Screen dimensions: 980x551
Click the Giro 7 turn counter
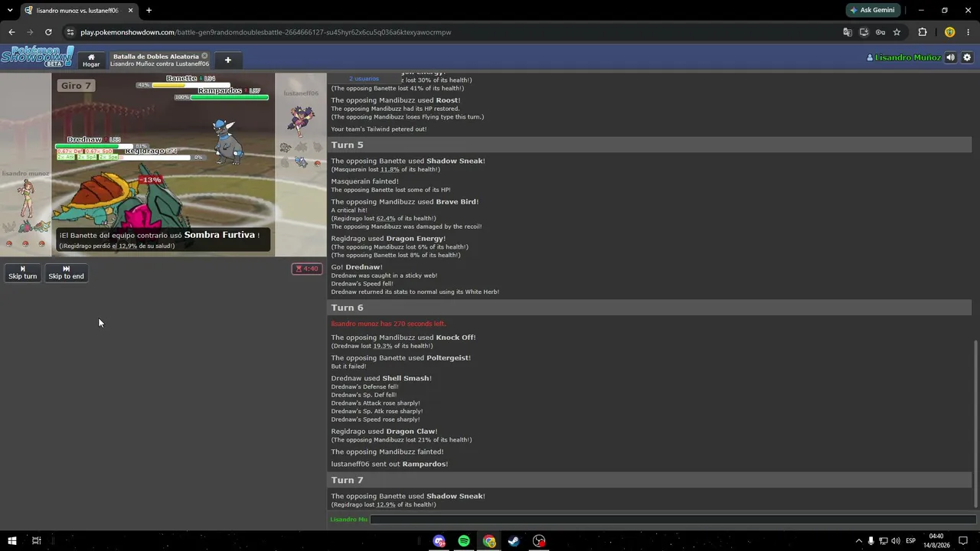point(75,86)
